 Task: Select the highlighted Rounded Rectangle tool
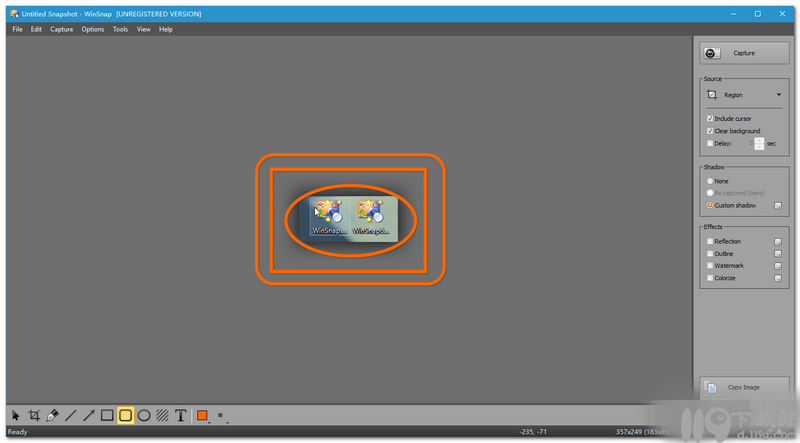coord(126,415)
